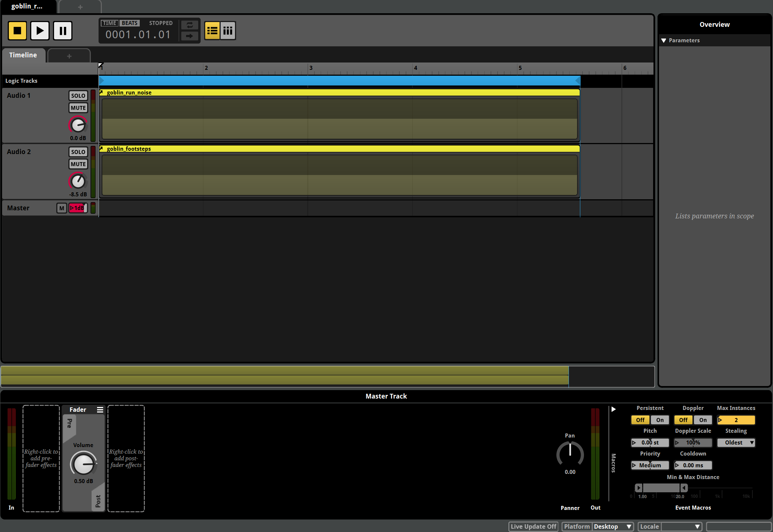Click the follow cursor arrow icon

[190, 36]
